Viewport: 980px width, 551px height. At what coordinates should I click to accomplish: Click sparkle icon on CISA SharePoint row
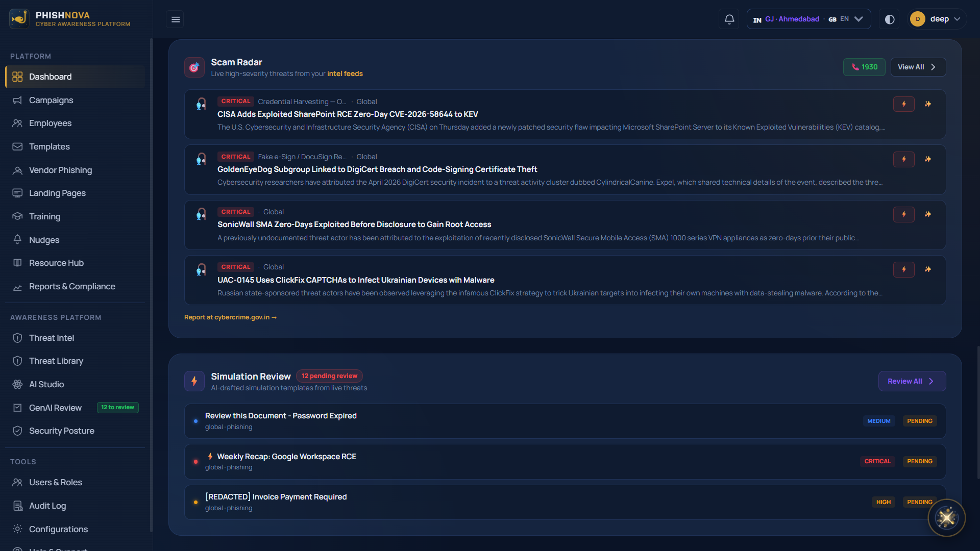928,104
